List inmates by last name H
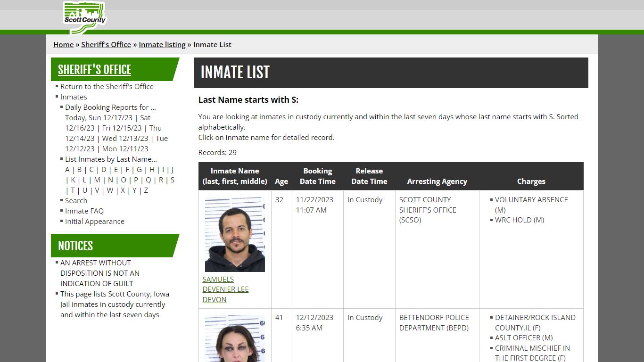Screen dimensions: 644x362 coord(152,169)
